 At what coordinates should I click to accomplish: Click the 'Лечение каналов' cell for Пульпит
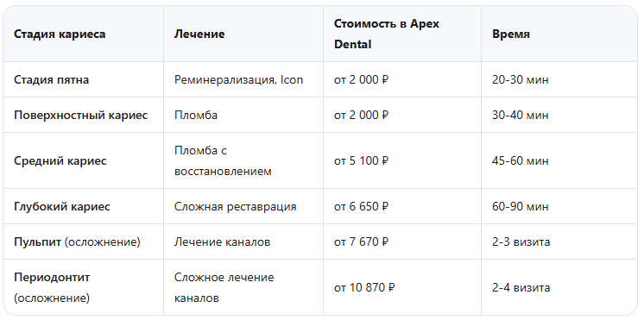point(222,242)
